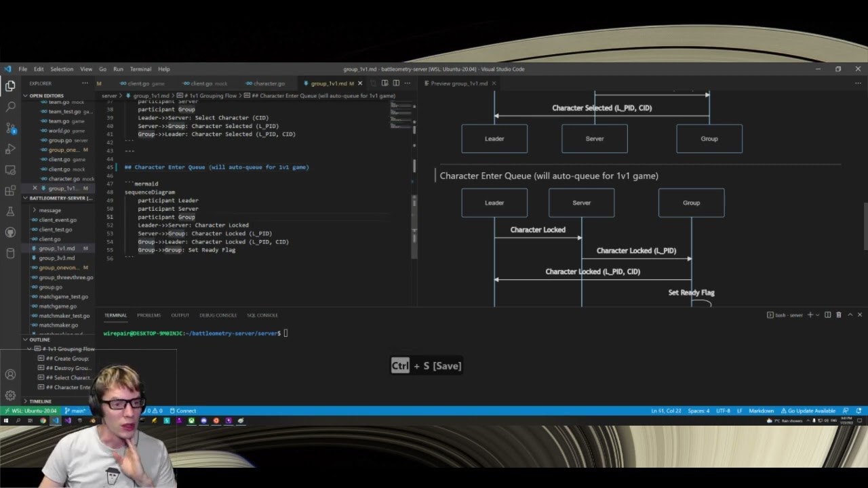Click the WSL: Ubuntu-20.04 remote indicator
Image resolution: width=868 pixels, height=488 pixels.
click(31, 411)
